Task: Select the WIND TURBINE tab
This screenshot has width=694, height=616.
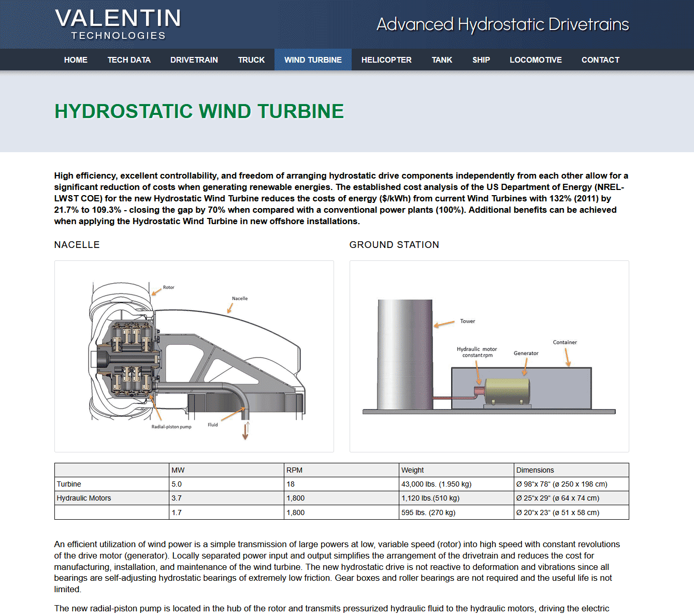Action: (313, 60)
